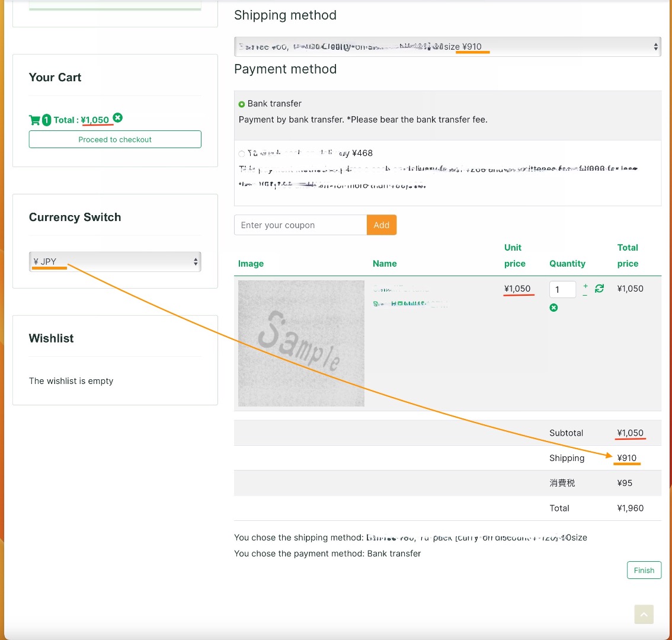Click the coupon code input field

coord(300,225)
